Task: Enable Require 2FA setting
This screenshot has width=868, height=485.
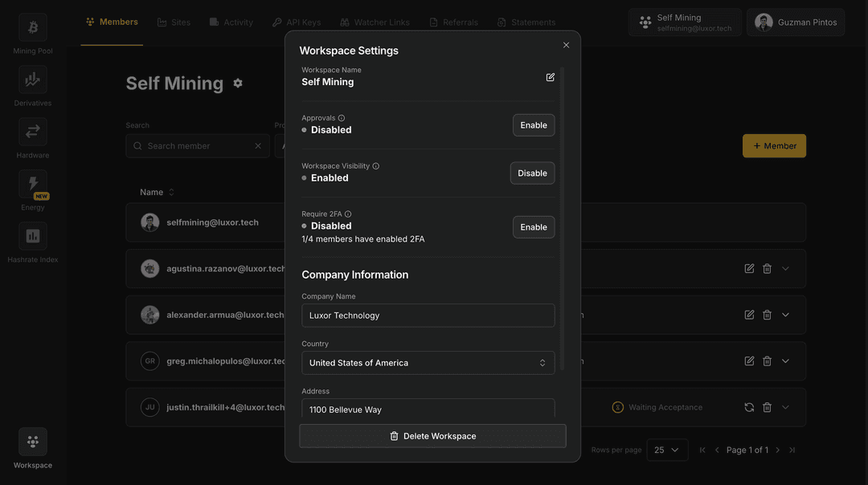Action: [x=533, y=227]
